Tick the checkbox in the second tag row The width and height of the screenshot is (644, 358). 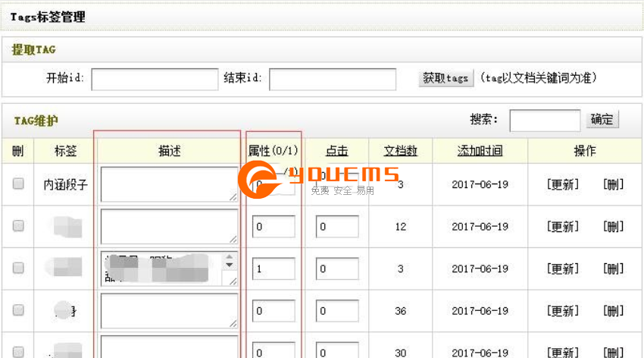coord(19,225)
